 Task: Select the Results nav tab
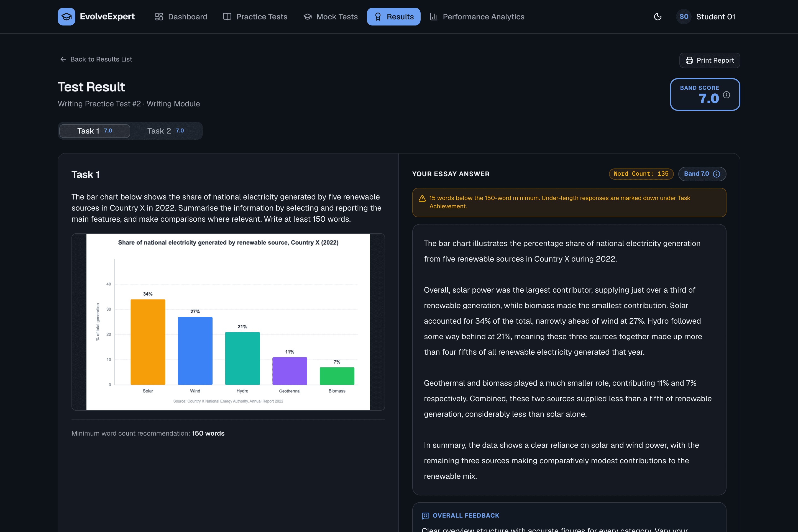393,17
